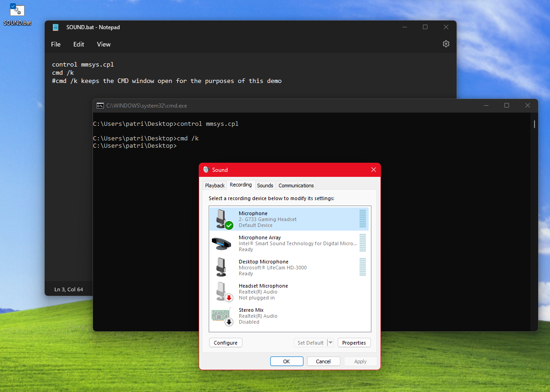Click the cmd prompt line 'control mmsys.cpl'
550x392 pixels.
click(166, 124)
